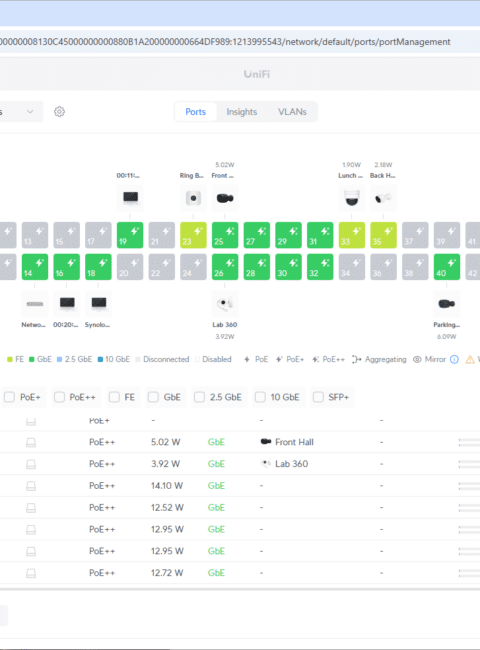
Task: Click the 3.92 W power value in table
Action: 165,464
